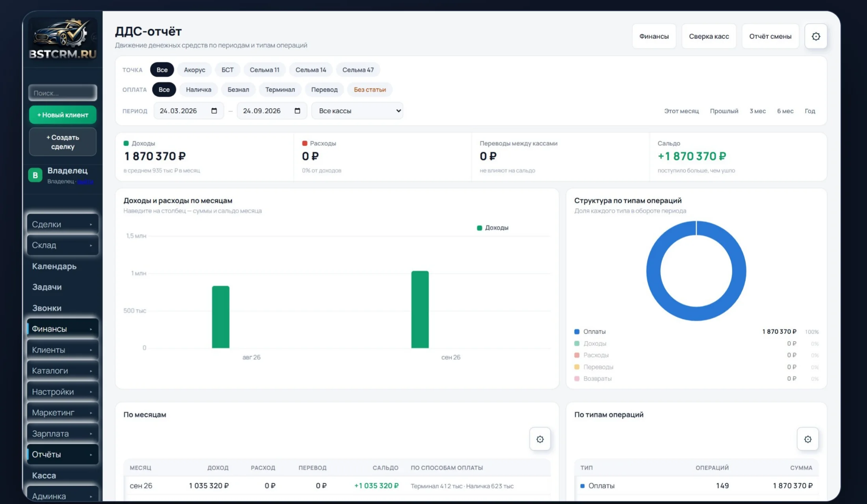
Task: Click the сен 26 table row
Action: click(x=337, y=485)
